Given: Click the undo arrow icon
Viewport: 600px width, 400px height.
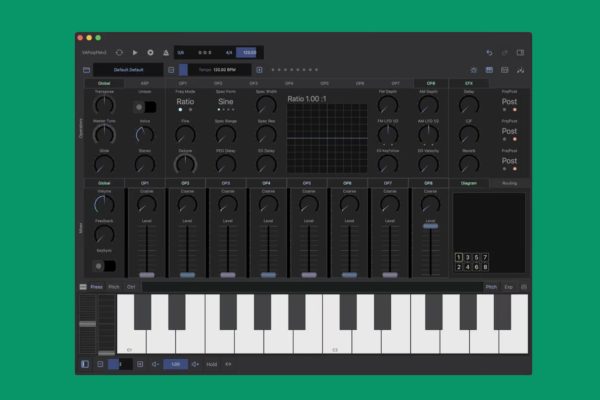Looking at the screenshot, I should [489, 52].
